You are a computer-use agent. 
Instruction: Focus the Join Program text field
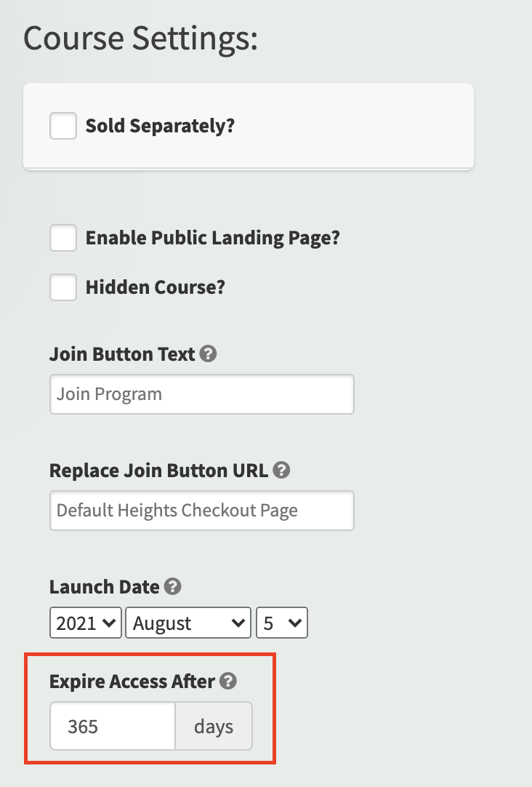(x=202, y=394)
